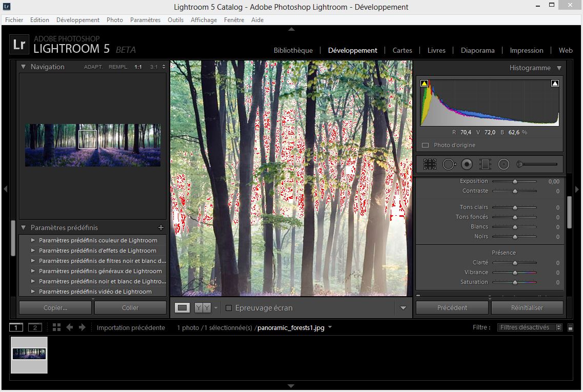Open the grid view icon in the filmstrip bar

pyautogui.click(x=56, y=327)
